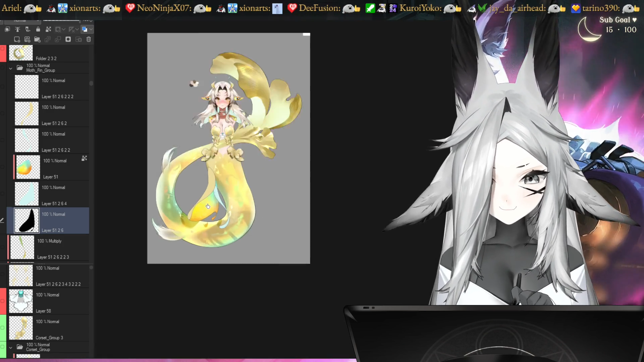Collapse the Corset_Group folder
Image resolution: width=644 pixels, height=362 pixels.
[x=10, y=347]
